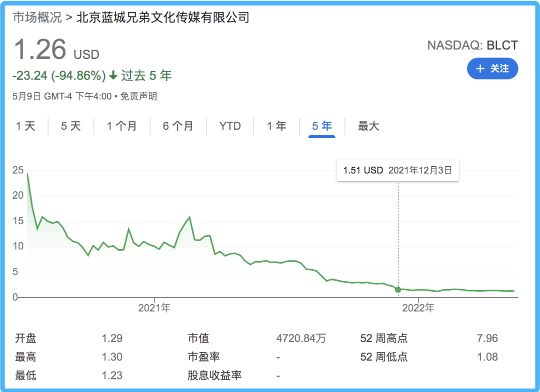Click the 1.26 USD price value

click(57, 49)
